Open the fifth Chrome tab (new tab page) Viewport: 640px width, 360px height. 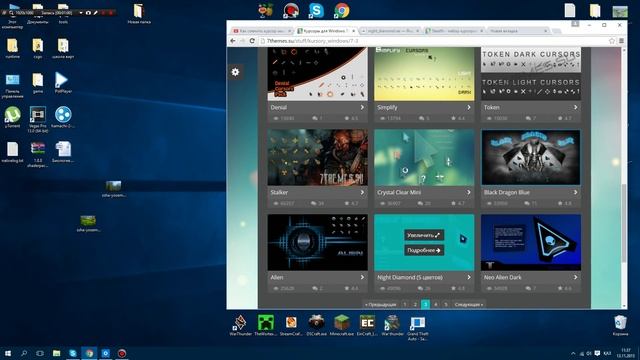[x=518, y=31]
